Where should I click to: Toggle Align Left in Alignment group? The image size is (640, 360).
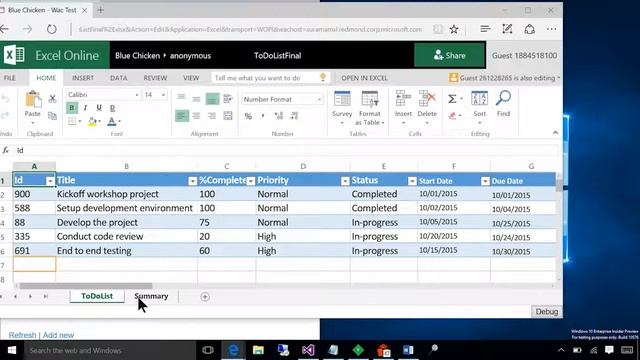(182, 116)
